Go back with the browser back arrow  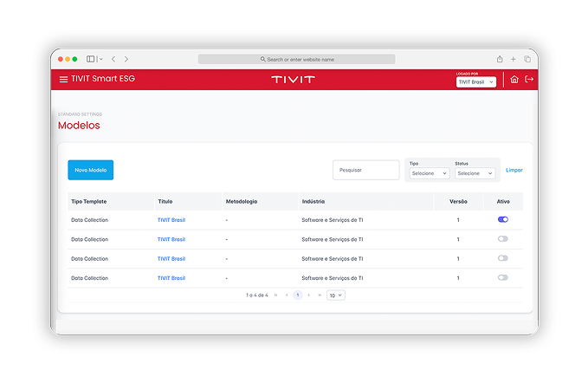click(x=113, y=59)
